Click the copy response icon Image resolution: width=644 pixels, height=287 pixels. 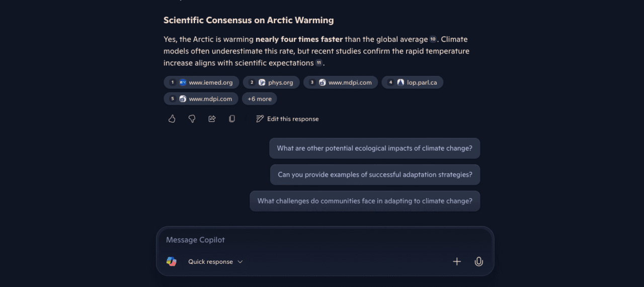(232, 119)
